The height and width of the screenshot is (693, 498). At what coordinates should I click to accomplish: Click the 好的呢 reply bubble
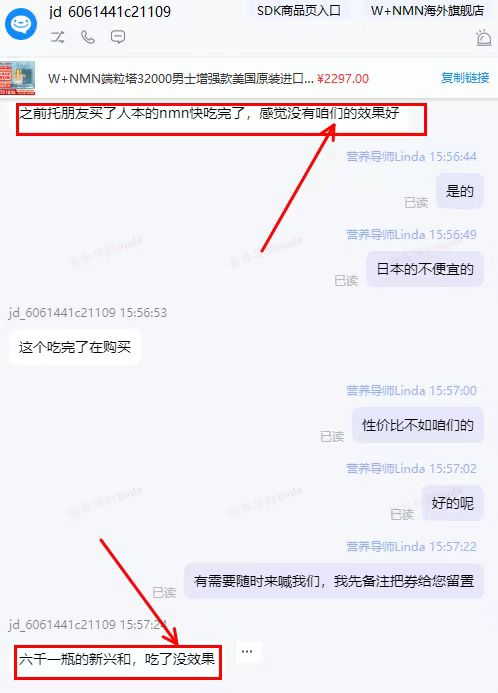click(x=452, y=503)
